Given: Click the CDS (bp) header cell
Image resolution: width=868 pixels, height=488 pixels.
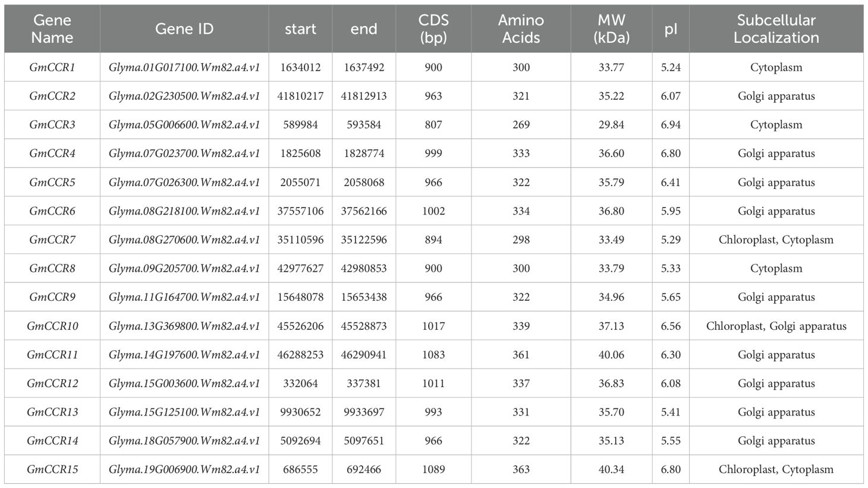Looking at the screenshot, I should [433, 29].
